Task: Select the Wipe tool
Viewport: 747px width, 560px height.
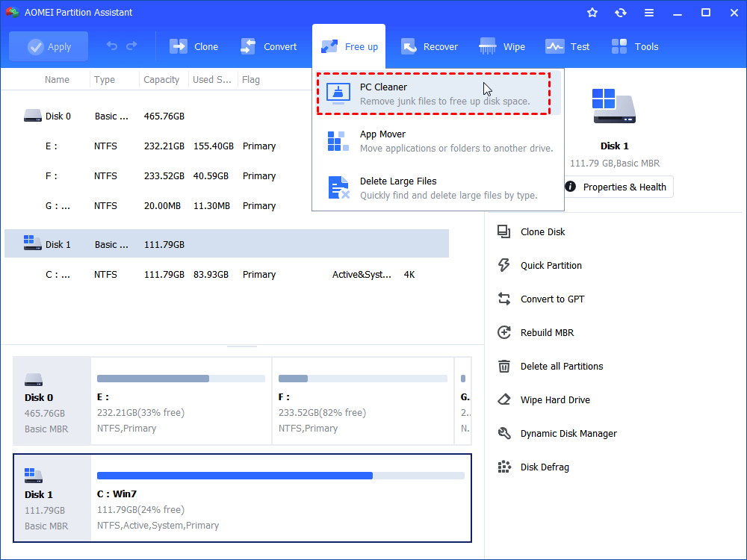Action: pyautogui.click(x=501, y=46)
